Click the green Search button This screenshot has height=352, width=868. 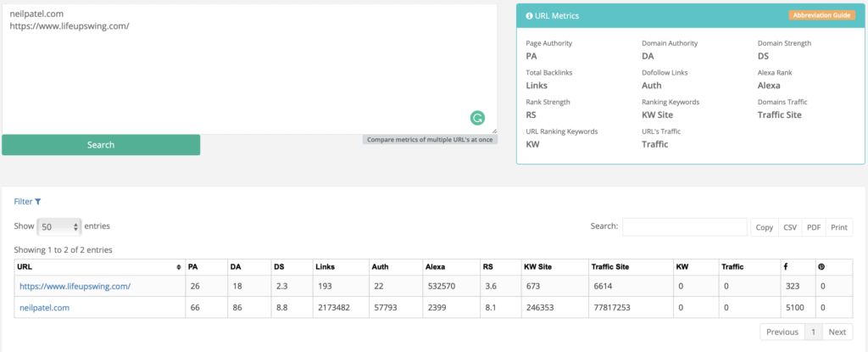pos(101,145)
